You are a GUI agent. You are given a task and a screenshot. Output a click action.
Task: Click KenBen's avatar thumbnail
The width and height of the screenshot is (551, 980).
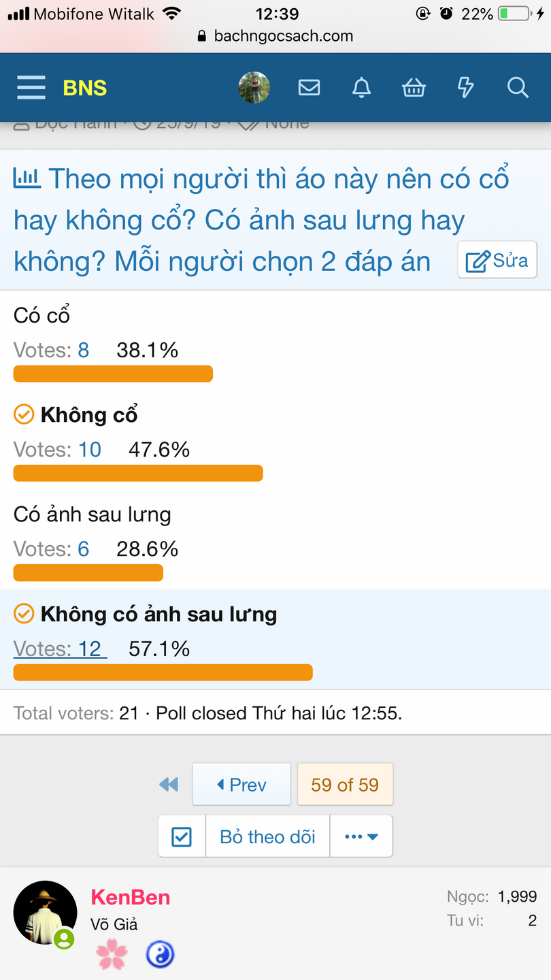point(45,913)
